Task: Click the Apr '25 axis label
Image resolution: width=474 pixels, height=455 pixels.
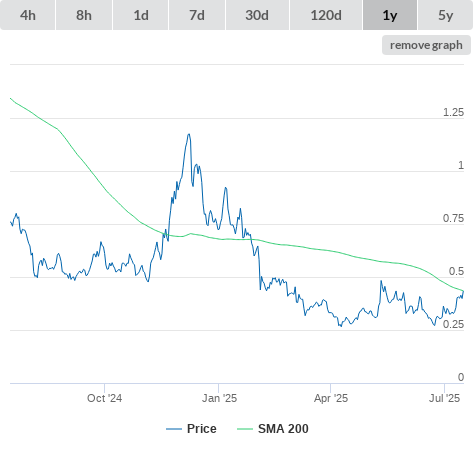Action: tap(331, 398)
